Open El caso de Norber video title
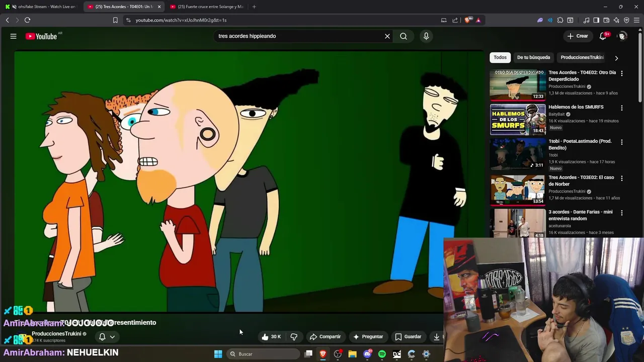The width and height of the screenshot is (644, 362). pos(581,181)
